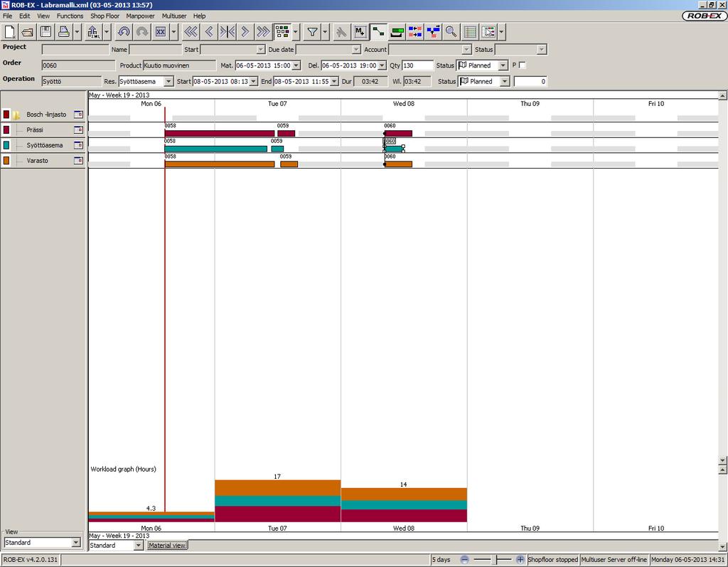Zoom in the timeline with the plus button
This screenshot has width=728, height=567.
(x=520, y=560)
